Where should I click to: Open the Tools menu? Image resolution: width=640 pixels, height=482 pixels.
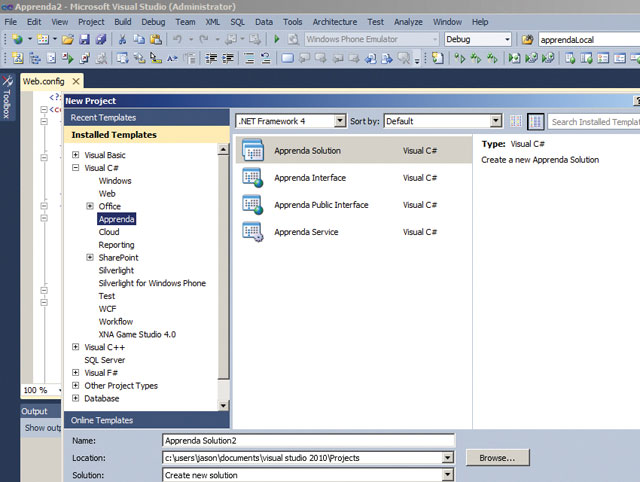(293, 22)
